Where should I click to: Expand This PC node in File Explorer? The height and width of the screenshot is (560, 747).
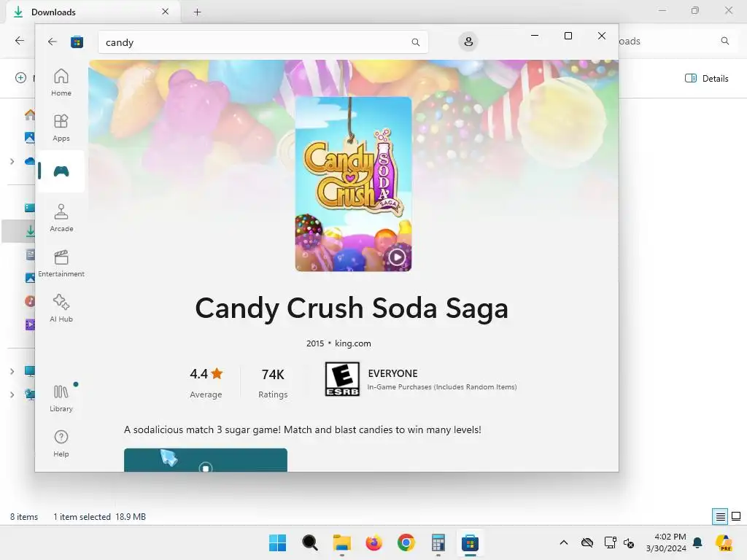point(12,371)
